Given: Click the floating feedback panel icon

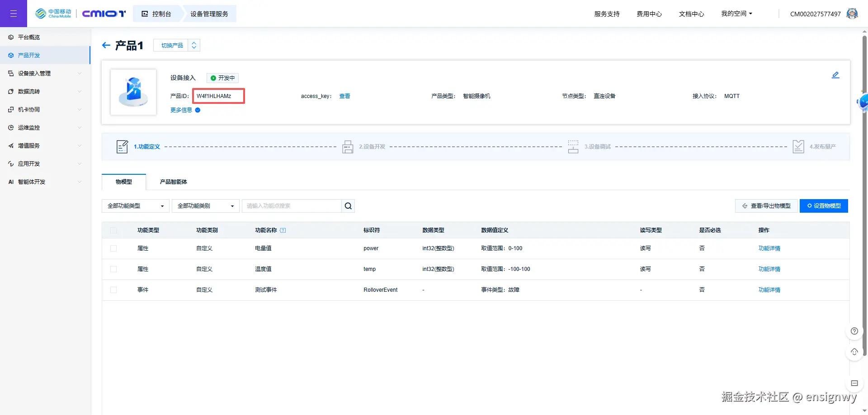Looking at the screenshot, I should (x=854, y=383).
